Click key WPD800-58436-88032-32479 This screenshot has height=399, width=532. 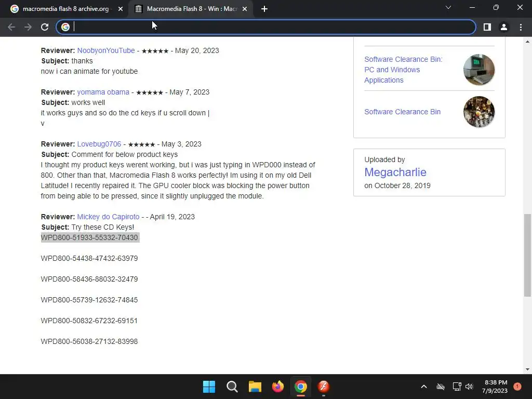click(x=89, y=279)
